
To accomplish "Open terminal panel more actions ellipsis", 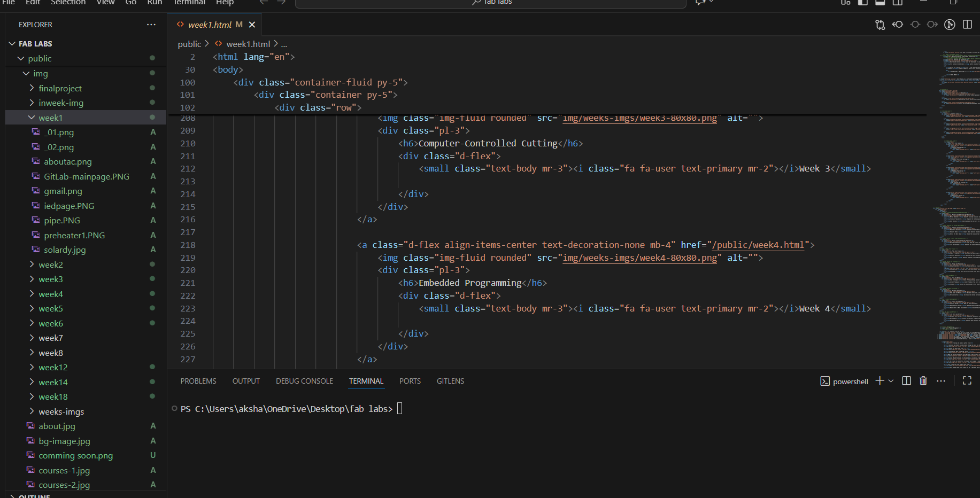I will 941,381.
